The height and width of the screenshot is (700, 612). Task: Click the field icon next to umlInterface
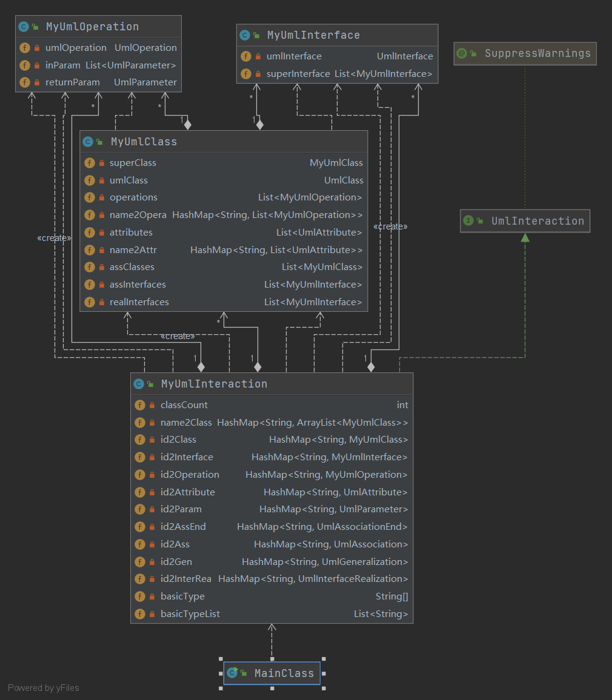(x=246, y=56)
